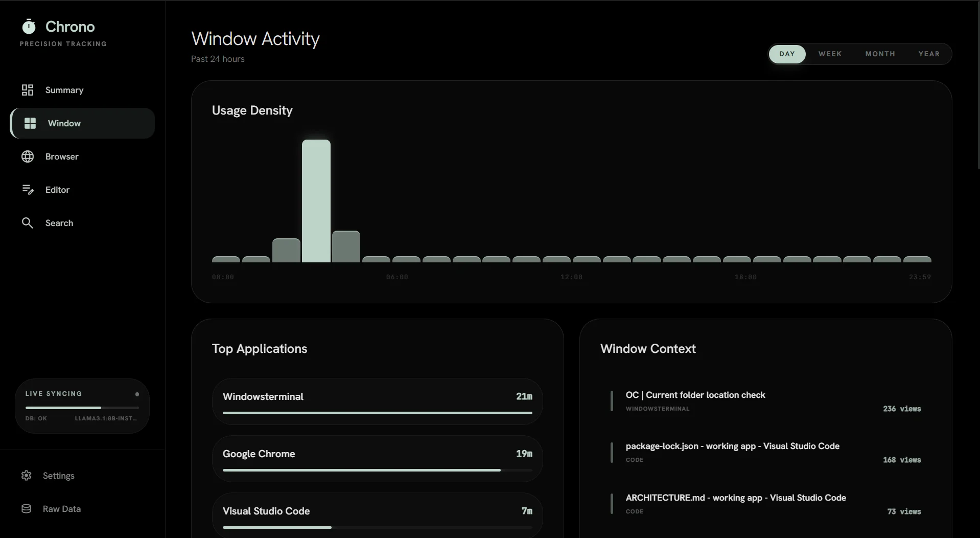Click the medium bar left of the tallest bar
This screenshot has height=538, width=980.
[286, 251]
